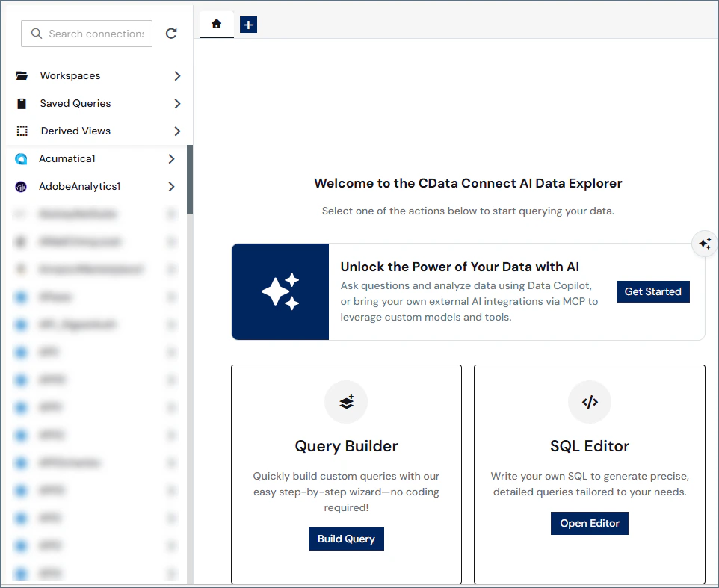The height and width of the screenshot is (588, 719).
Task: Click the 'Welcome to the CData Connect AI Data Explorer' heading
Action: point(468,183)
